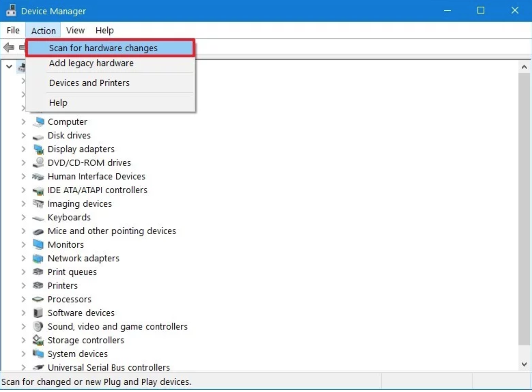Select the Imaging devices icon
This screenshot has width=532, height=392.
38,204
